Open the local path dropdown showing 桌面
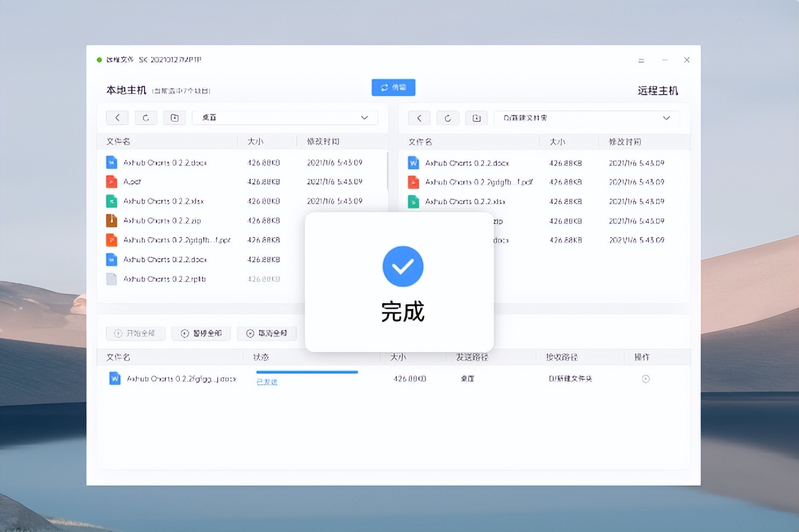The image size is (799, 532). 285,117
